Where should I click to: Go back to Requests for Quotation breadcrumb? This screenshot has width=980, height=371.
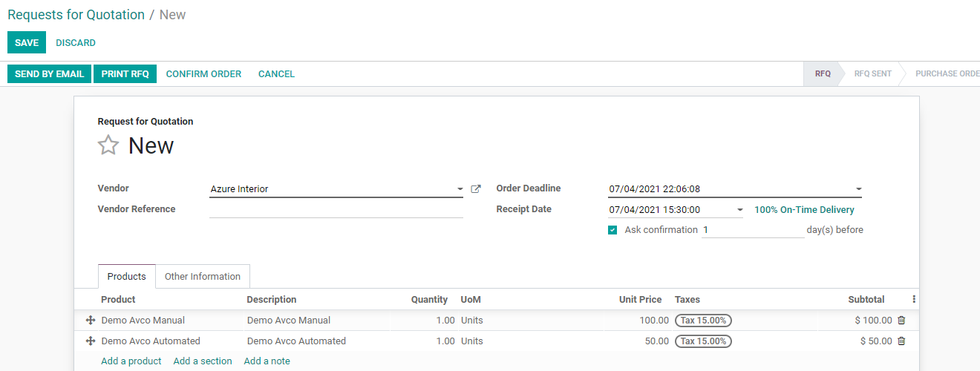coord(76,15)
